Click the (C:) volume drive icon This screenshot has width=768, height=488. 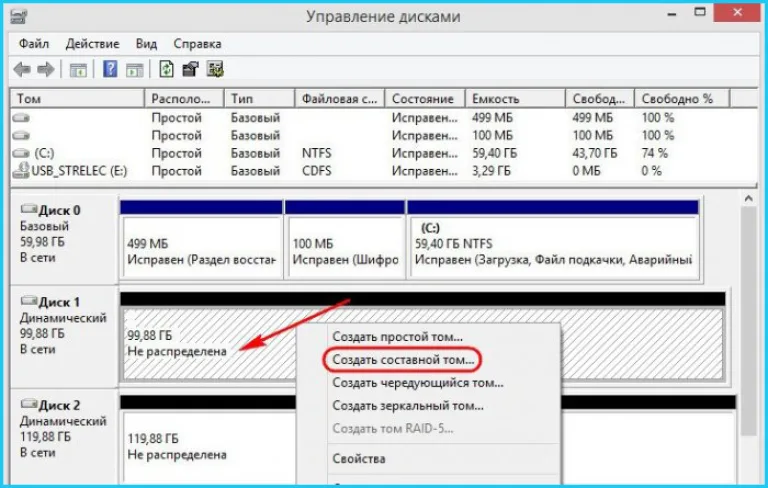tap(21, 153)
